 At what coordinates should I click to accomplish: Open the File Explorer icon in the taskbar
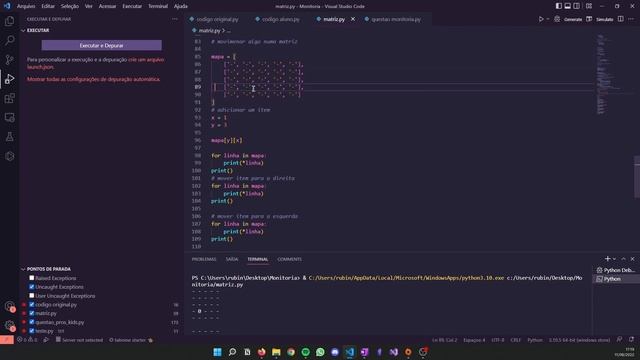(276, 352)
